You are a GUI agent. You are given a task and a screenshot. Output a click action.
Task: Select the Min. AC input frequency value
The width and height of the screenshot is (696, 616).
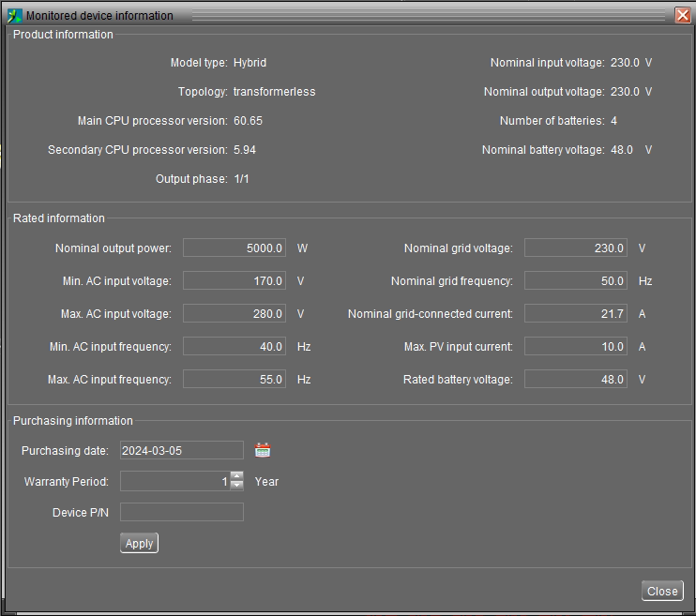234,346
